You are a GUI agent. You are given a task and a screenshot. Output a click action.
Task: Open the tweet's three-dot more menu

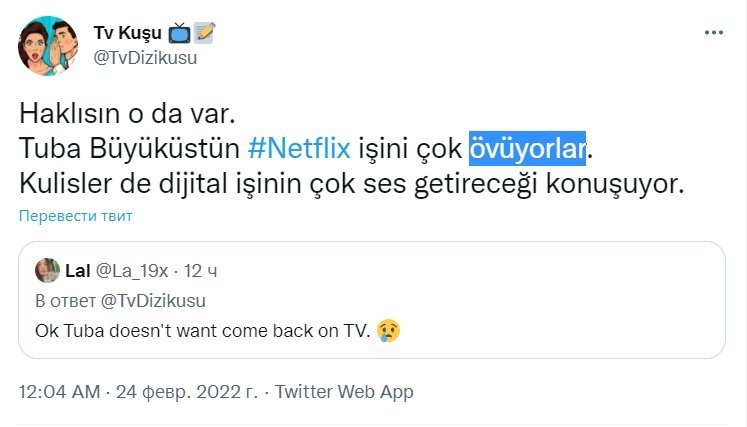tap(713, 33)
